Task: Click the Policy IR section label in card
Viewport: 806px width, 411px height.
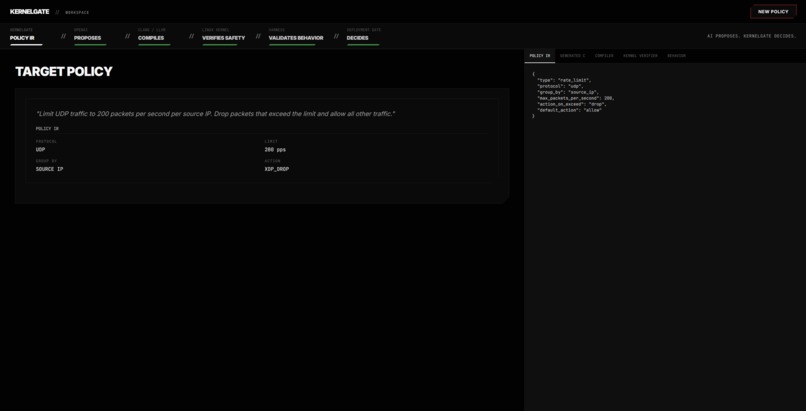Action: 47,128
